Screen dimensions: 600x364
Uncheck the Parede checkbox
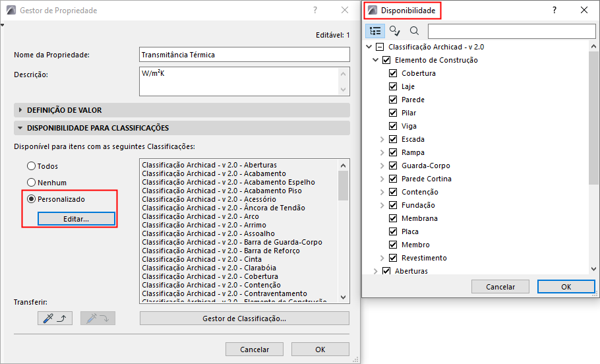point(393,100)
